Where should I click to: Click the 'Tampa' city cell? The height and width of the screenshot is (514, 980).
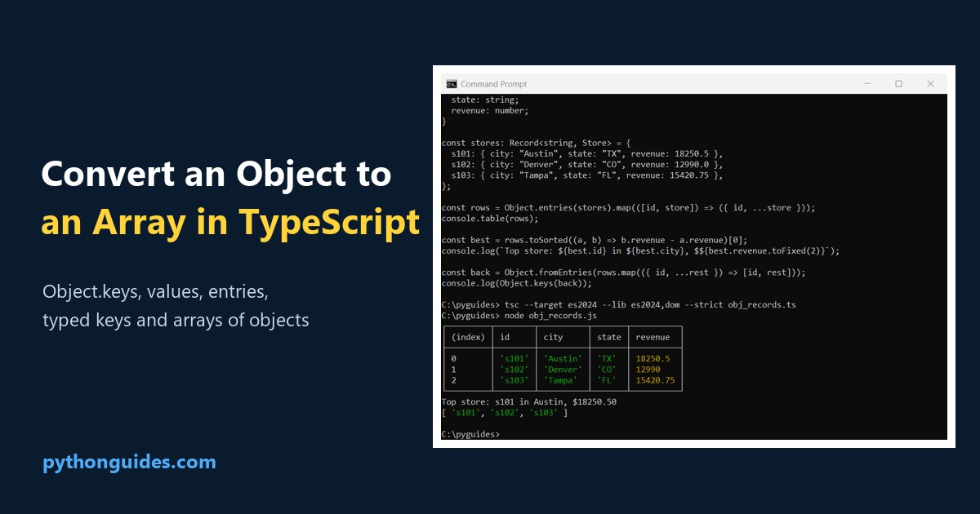tap(560, 380)
